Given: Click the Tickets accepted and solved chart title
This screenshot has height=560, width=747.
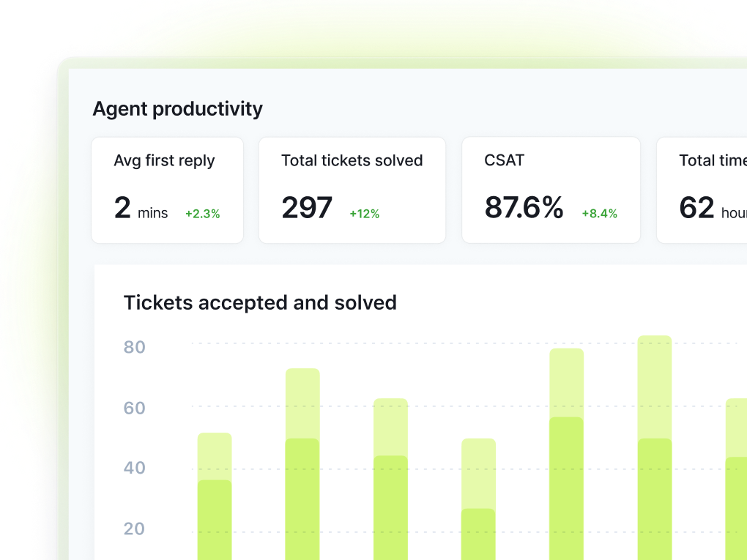Looking at the screenshot, I should 260,302.
